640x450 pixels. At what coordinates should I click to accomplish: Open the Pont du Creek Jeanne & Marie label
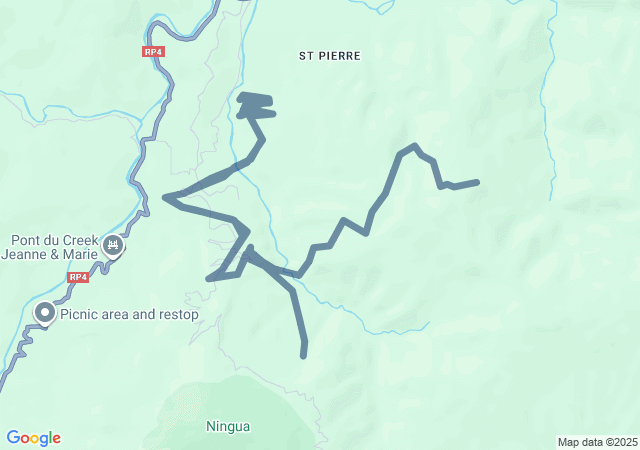pos(50,247)
